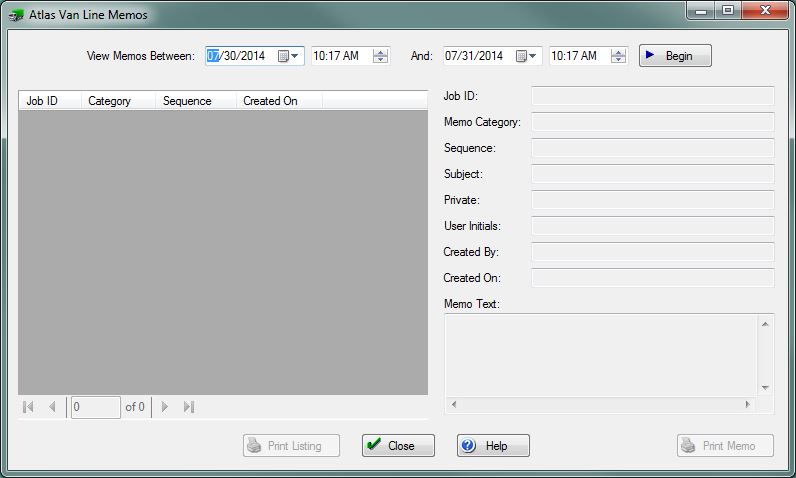The height and width of the screenshot is (478, 796).
Task: Click the Close button with green checkmark
Action: click(398, 446)
